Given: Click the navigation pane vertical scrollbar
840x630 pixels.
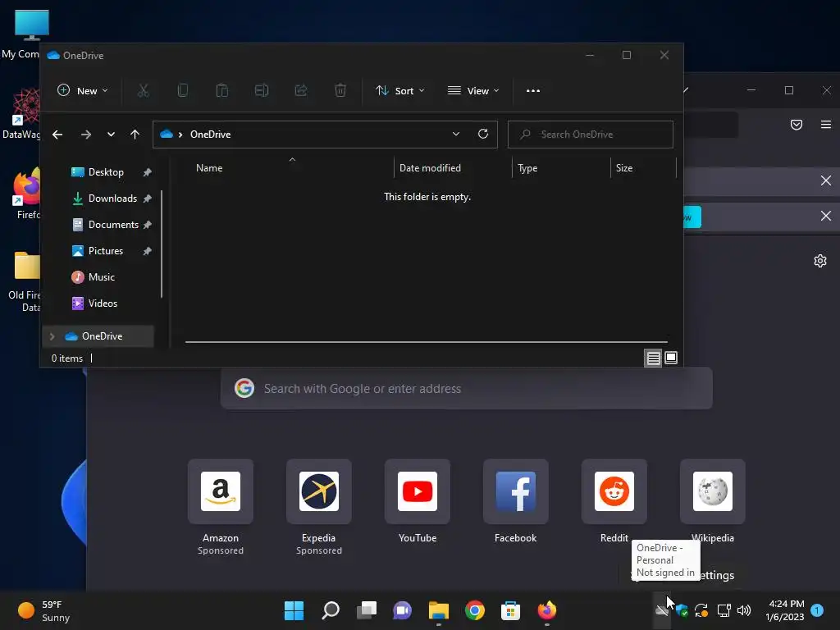Looking at the screenshot, I should pyautogui.click(x=162, y=244).
